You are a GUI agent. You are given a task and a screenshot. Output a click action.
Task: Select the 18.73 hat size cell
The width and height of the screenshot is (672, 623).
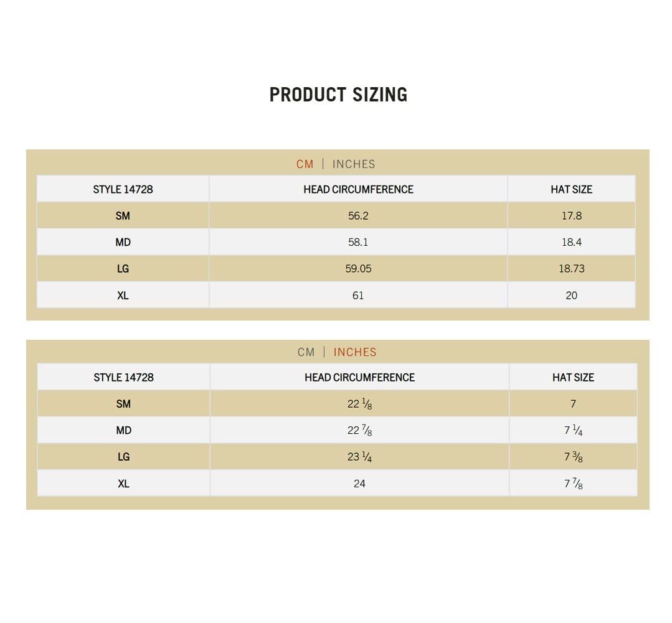[571, 269]
